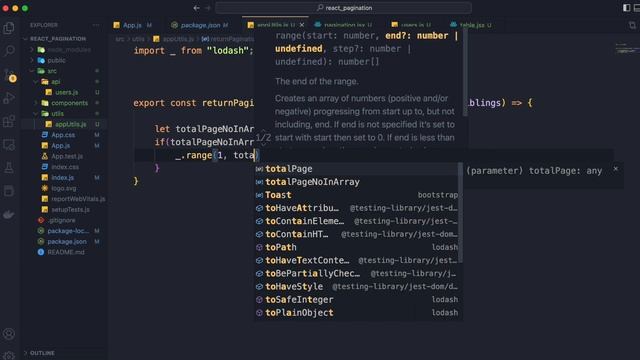Select toBePartiallyChecked suggestion
The image size is (640, 360).
coord(356,273)
